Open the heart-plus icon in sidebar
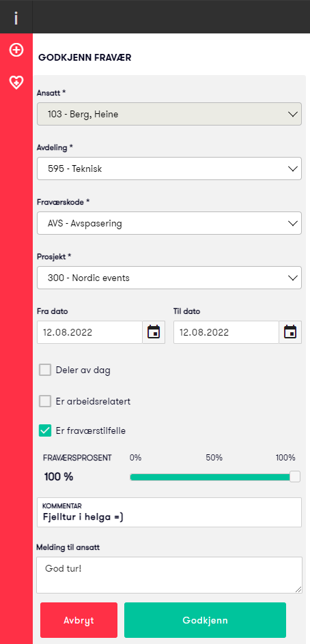The width and height of the screenshot is (310, 644). (16, 82)
